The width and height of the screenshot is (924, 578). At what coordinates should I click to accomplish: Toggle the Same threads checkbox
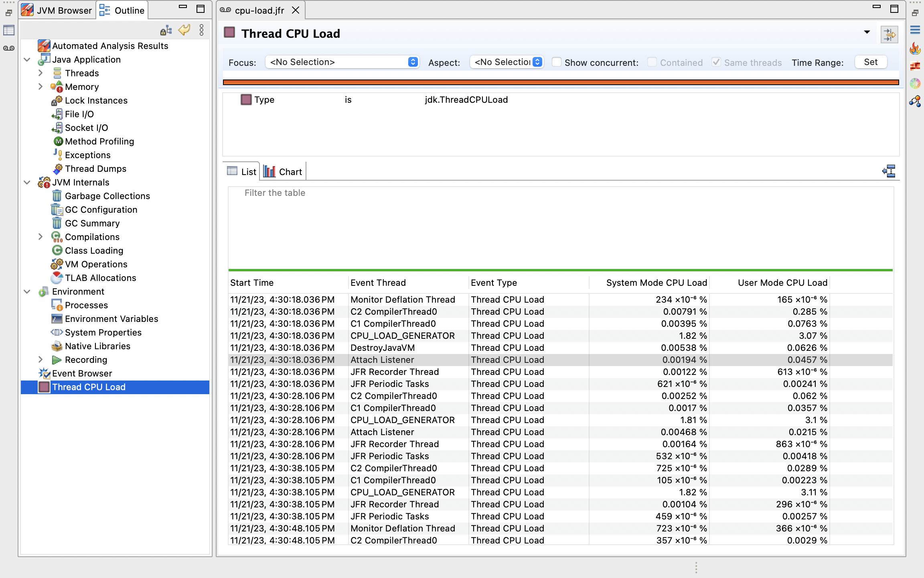[716, 62]
